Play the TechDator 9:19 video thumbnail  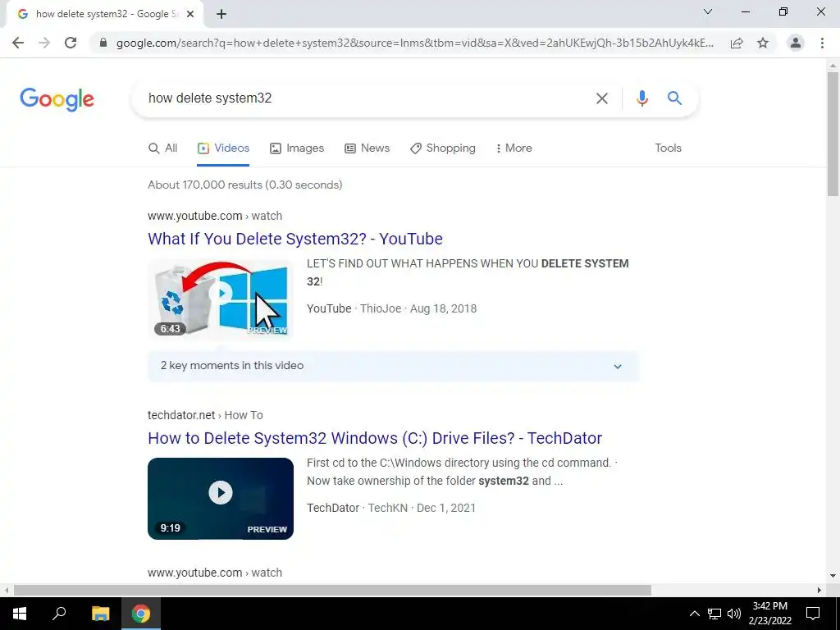pyautogui.click(x=221, y=498)
